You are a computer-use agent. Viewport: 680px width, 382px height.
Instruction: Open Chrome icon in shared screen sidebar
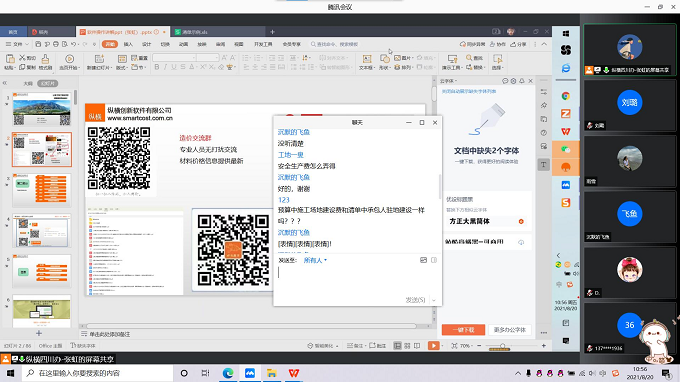pyautogui.click(x=566, y=96)
